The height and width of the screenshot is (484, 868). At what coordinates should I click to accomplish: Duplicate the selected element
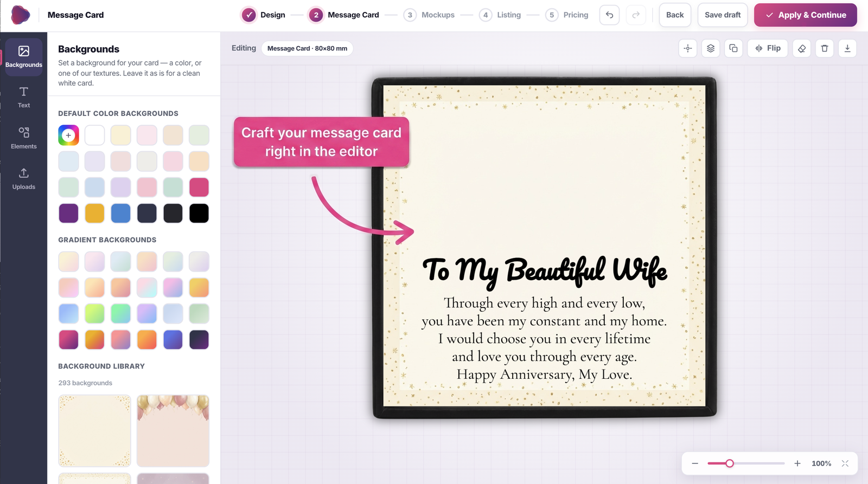coord(733,48)
